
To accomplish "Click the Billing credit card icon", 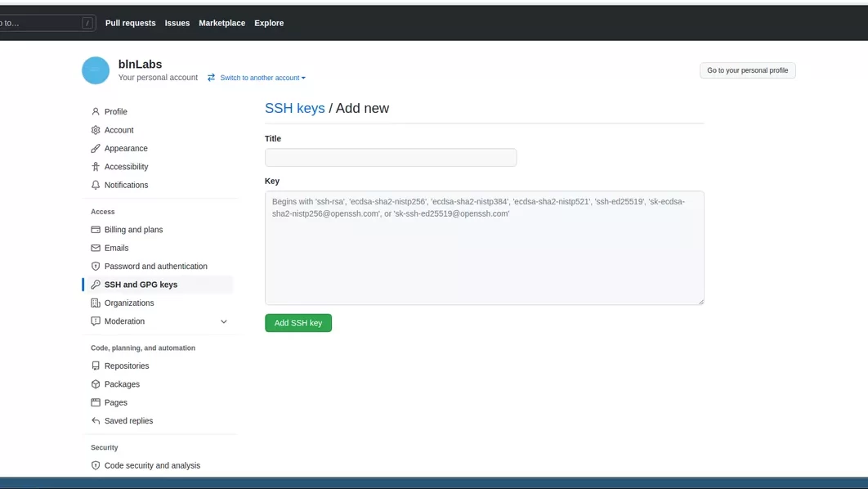I will coord(95,229).
